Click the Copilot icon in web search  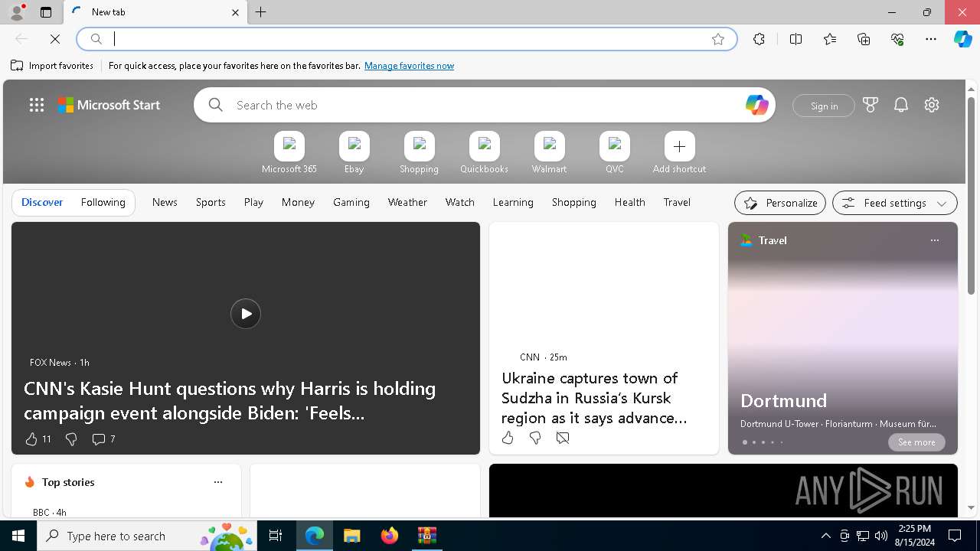pos(756,105)
